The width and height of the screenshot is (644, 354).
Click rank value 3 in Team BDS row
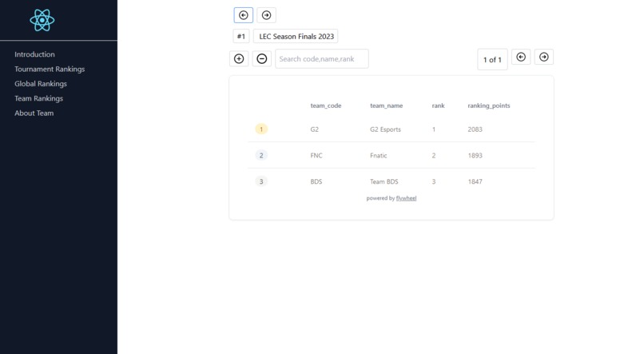[434, 181]
